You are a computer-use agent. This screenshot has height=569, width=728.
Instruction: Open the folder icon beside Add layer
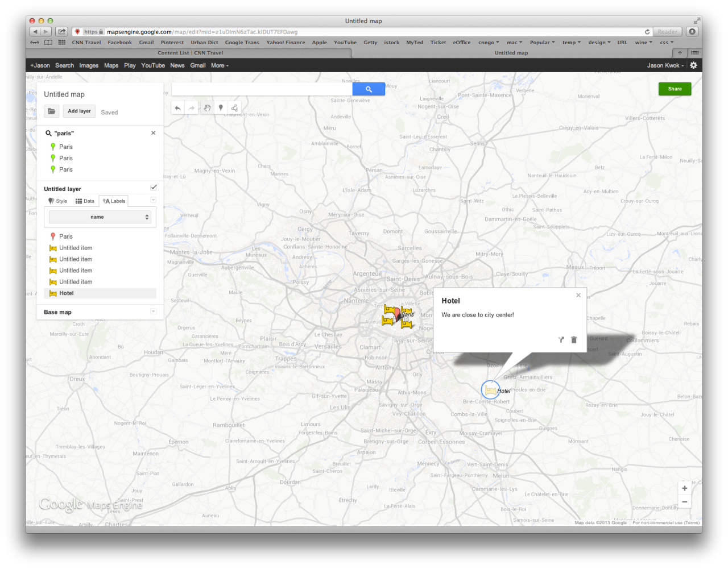point(52,111)
